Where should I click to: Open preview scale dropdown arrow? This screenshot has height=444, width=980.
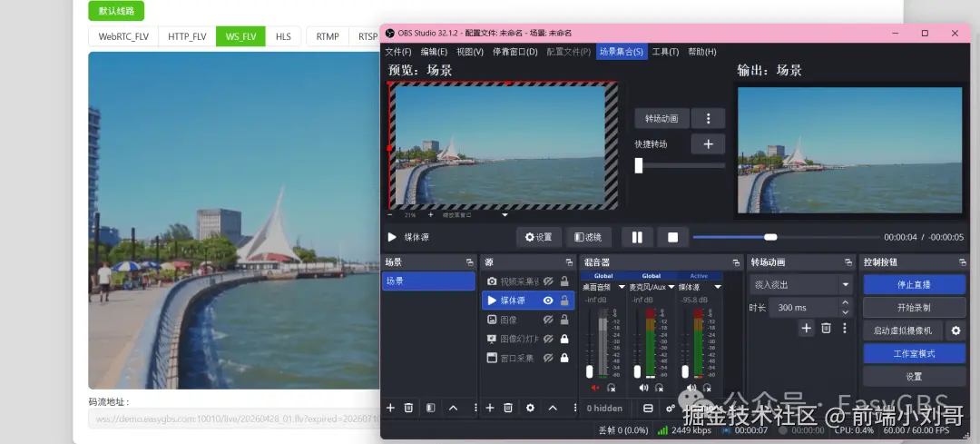505,215
